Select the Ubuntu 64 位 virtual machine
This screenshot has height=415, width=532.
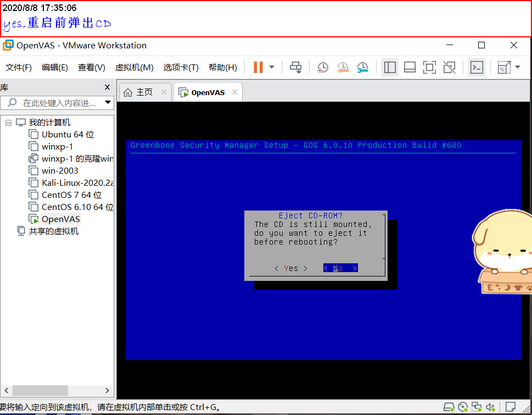(x=68, y=135)
